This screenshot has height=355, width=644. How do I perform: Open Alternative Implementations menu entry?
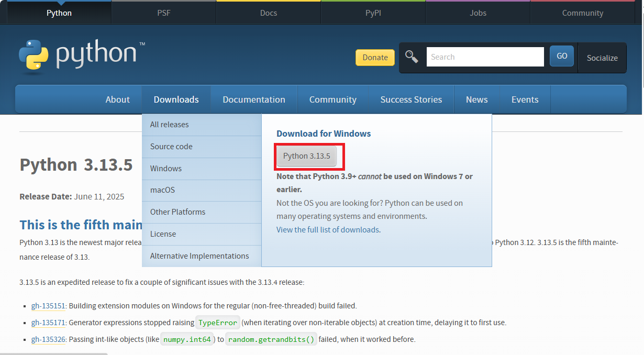(x=199, y=256)
